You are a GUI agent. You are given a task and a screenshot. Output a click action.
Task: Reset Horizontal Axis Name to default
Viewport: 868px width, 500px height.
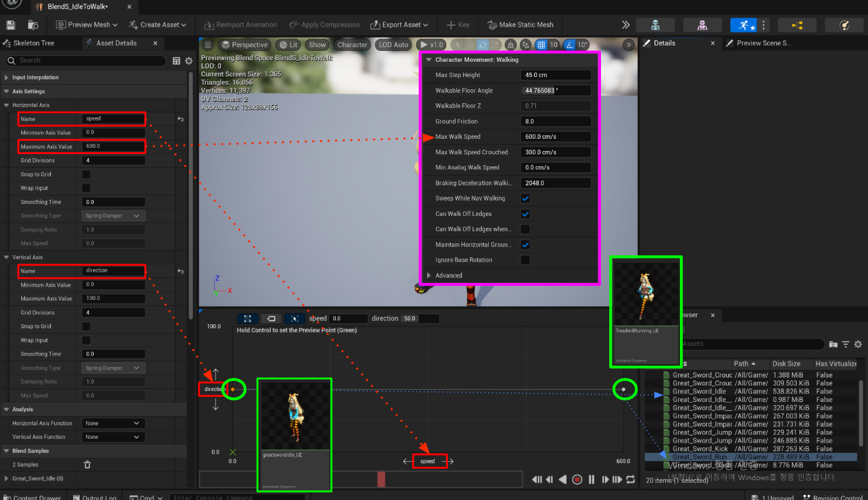tap(180, 119)
